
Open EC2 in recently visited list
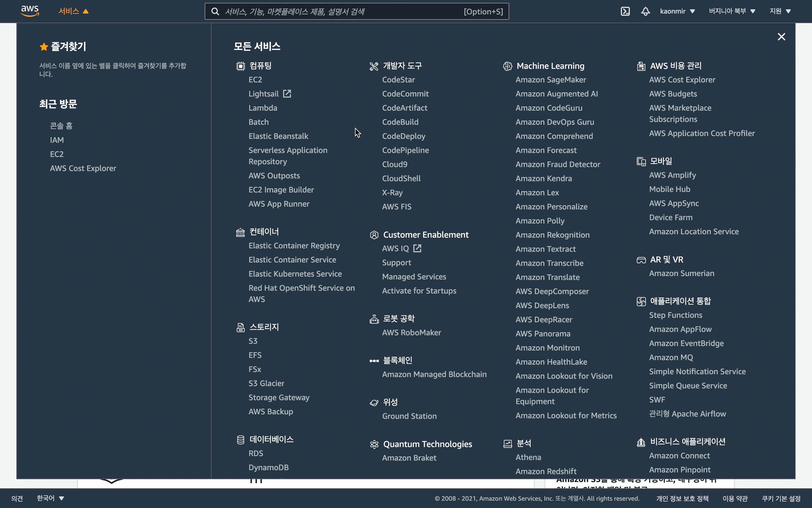(57, 154)
